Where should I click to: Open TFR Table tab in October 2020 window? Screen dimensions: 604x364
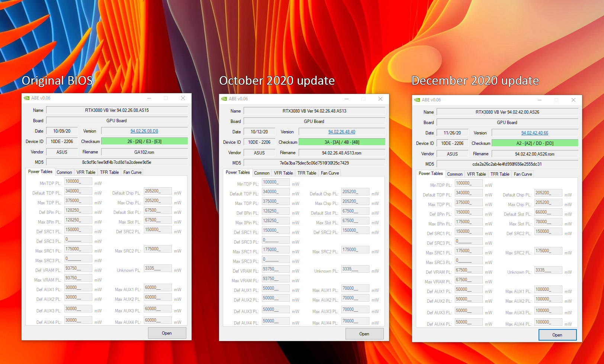(x=307, y=173)
